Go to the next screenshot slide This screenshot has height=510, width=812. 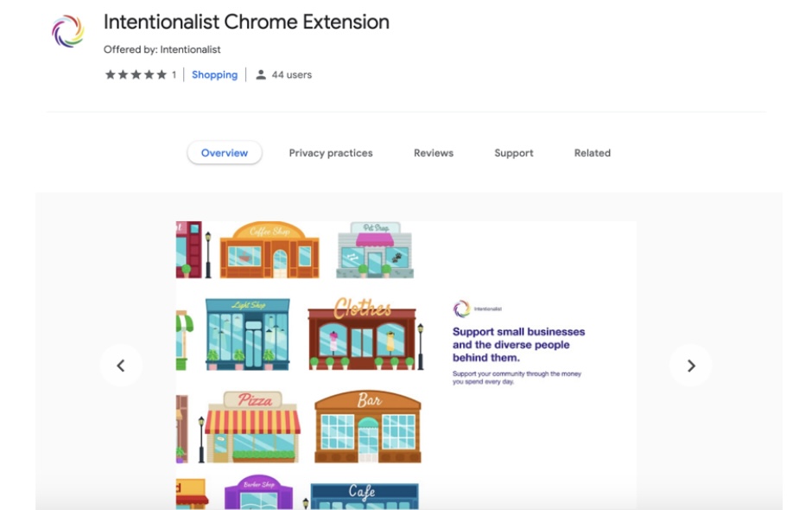point(690,366)
